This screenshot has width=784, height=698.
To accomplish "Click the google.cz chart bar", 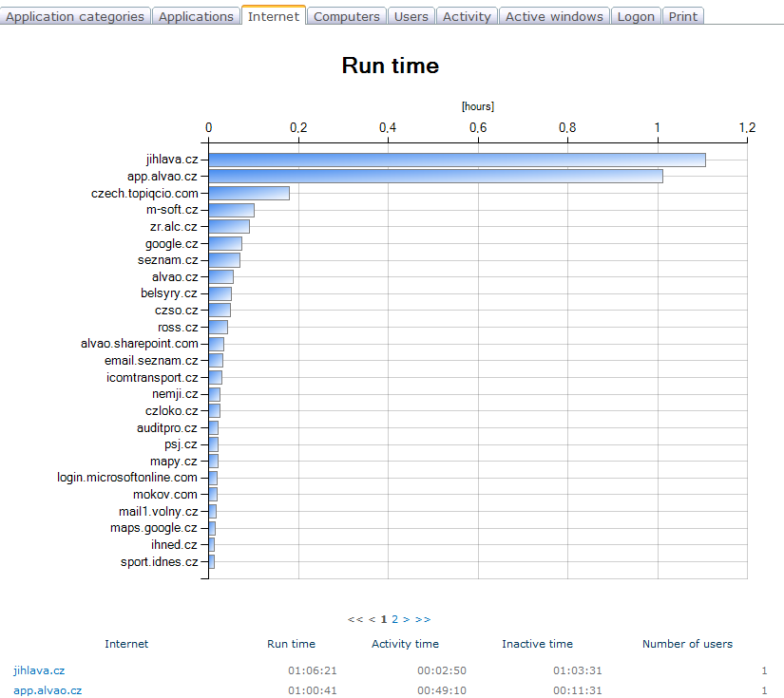I will pos(225,244).
